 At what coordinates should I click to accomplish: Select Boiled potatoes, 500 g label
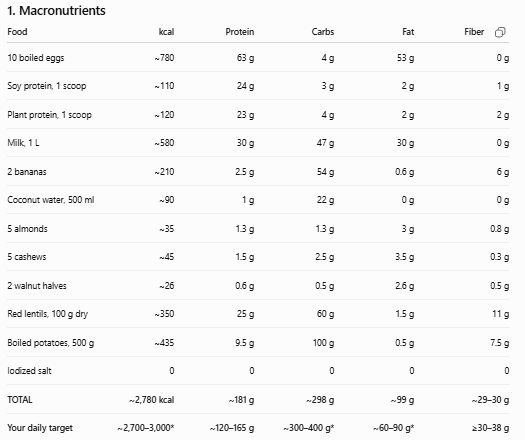(x=51, y=343)
